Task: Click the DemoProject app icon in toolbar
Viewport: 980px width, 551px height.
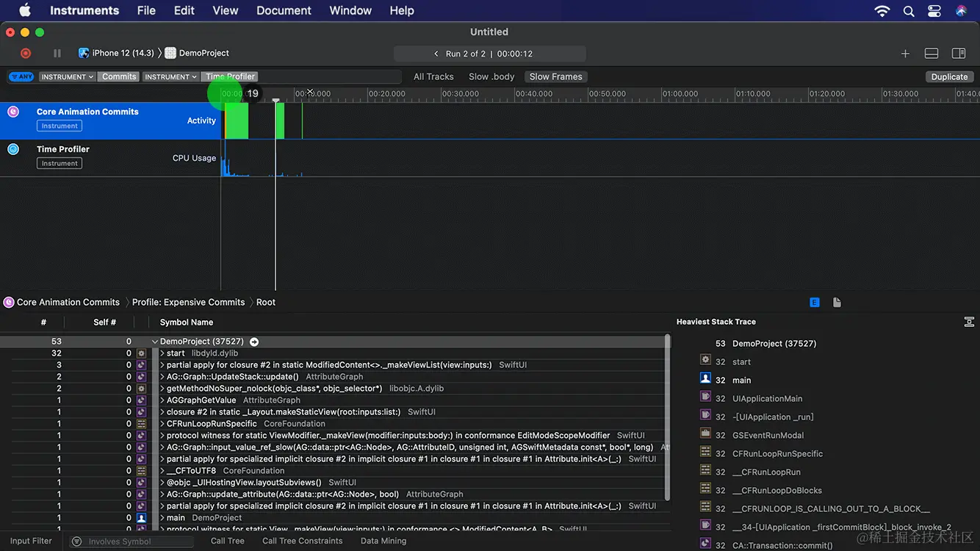Action: tap(170, 53)
